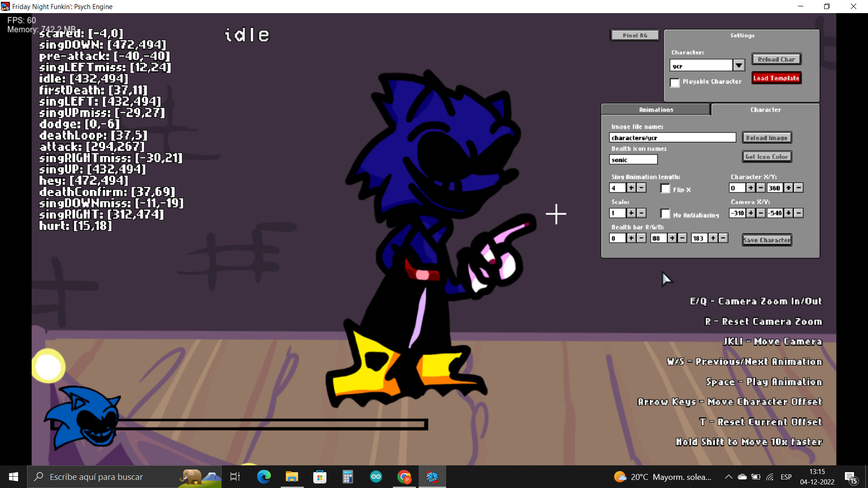The image size is (868, 488).
Task: Decrease Camera X -310 with minus button
Action: 761,213
